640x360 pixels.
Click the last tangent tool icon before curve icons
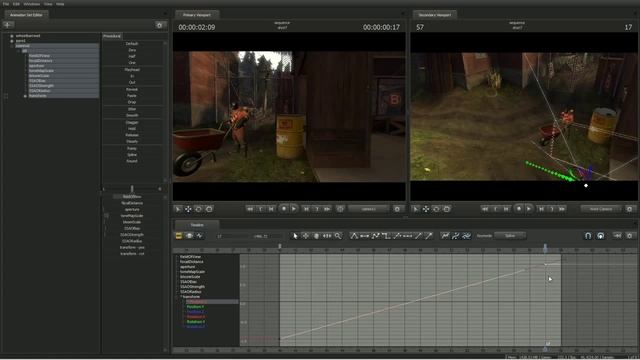429,236
